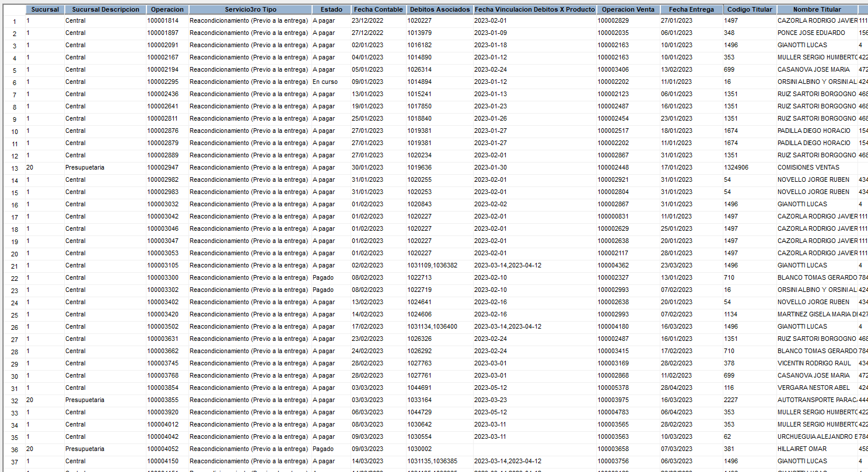Click the 'En curso' status cell

coord(325,82)
